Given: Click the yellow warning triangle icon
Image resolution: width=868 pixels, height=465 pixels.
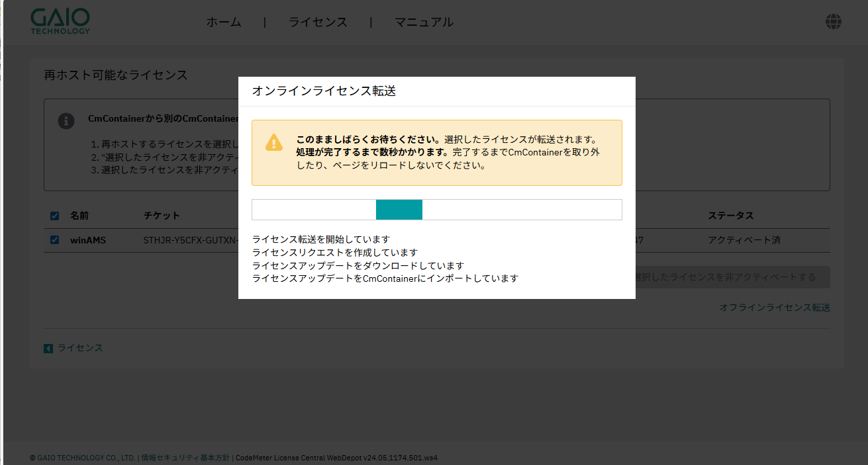Looking at the screenshot, I should click(x=274, y=142).
